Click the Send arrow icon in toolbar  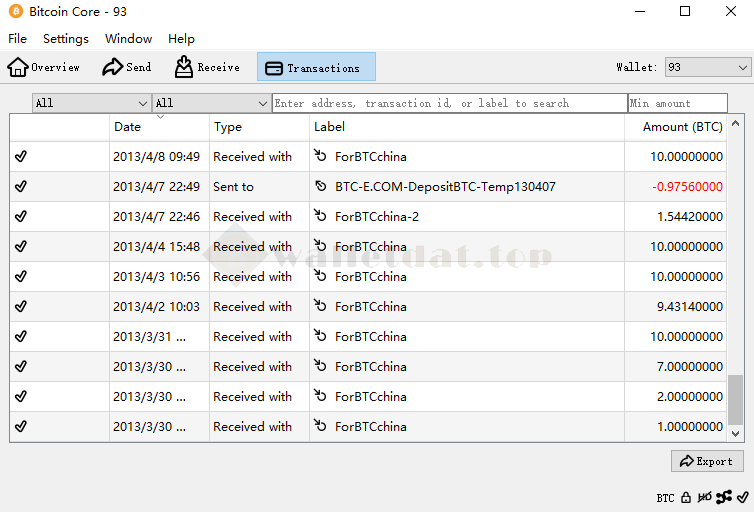[112, 67]
